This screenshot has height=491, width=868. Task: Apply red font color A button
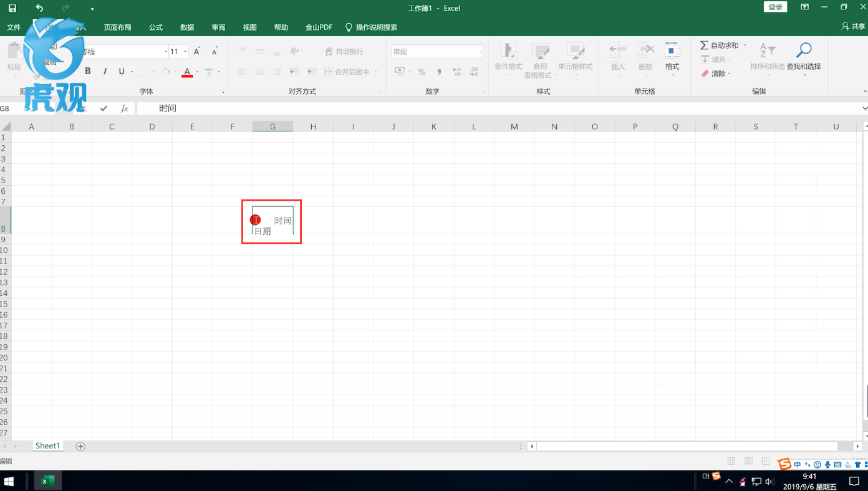(x=187, y=72)
